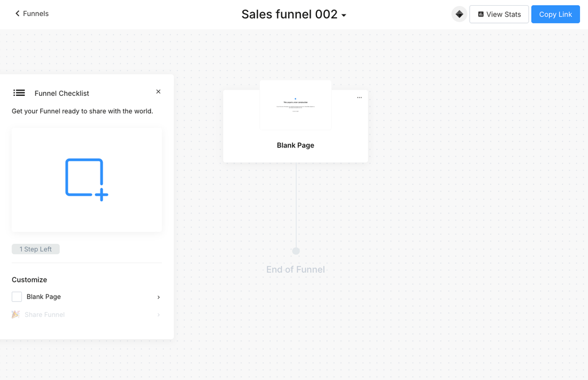Open the three-dot menu on Blank Page card

pyautogui.click(x=359, y=98)
